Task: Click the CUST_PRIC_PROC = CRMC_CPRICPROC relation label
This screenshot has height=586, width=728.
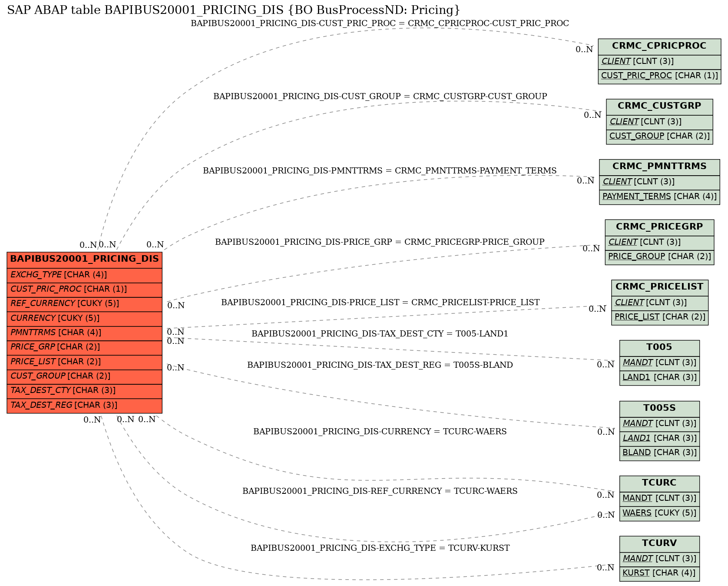Action: tap(380, 23)
